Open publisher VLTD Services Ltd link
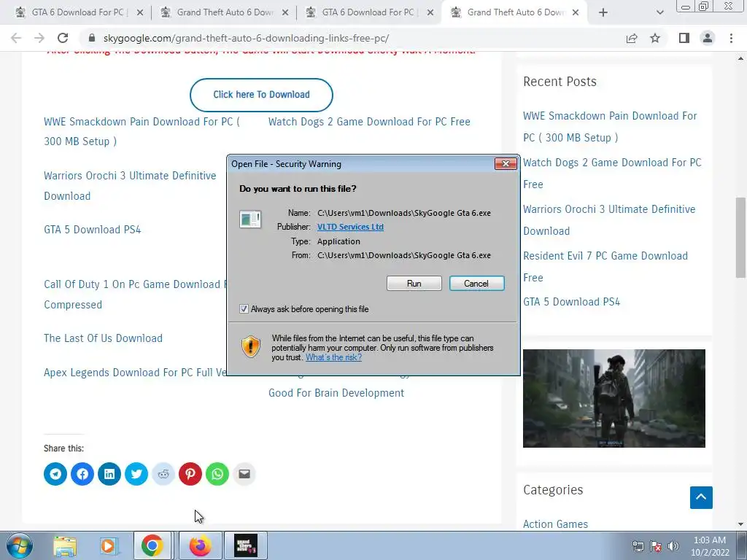This screenshot has height=560, width=747. [x=350, y=227]
